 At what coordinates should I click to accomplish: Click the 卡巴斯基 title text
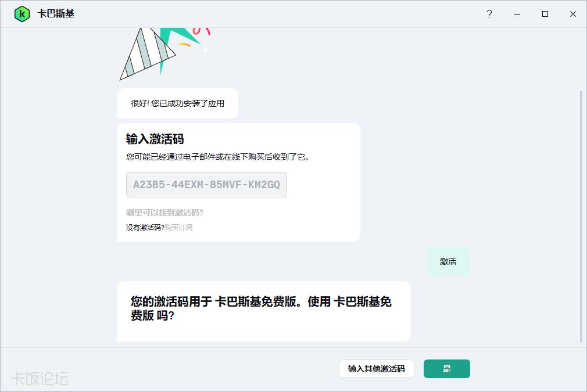56,14
